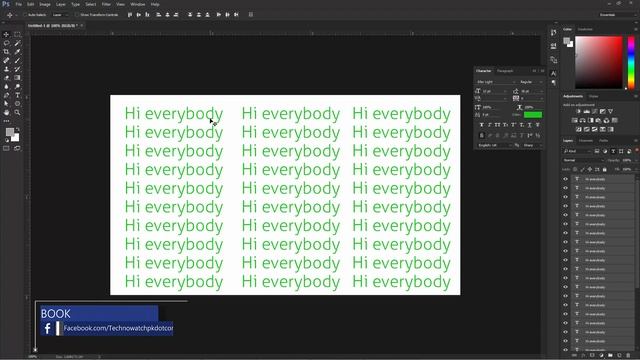Open the History panel from the dock
The width and height of the screenshot is (640, 360).
click(553, 33)
